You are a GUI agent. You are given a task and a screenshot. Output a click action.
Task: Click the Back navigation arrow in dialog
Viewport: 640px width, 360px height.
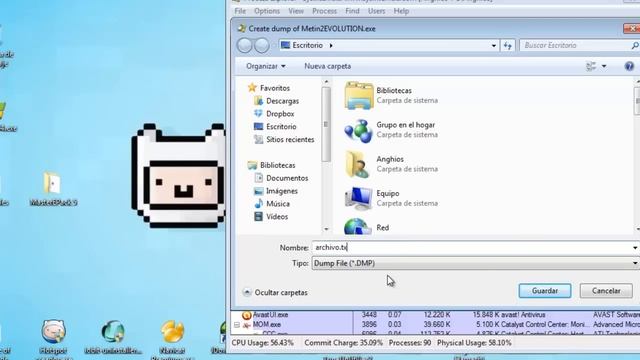(244, 45)
